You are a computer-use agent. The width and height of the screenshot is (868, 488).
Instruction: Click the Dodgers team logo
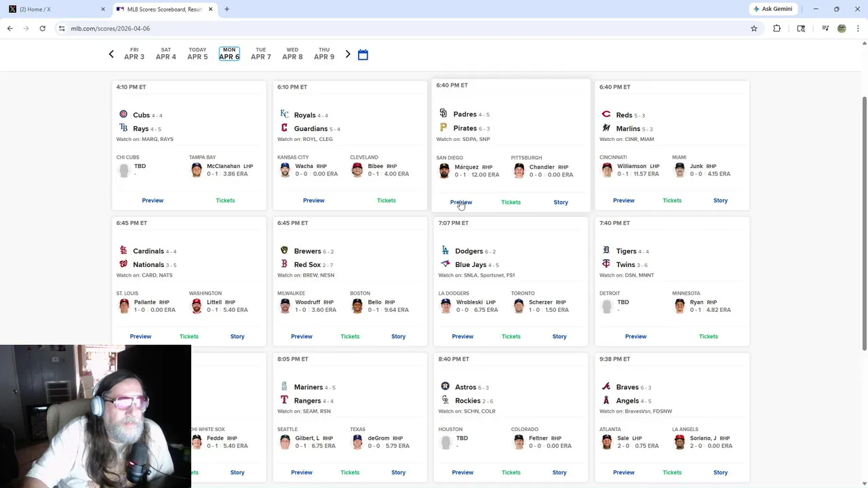[446, 251]
